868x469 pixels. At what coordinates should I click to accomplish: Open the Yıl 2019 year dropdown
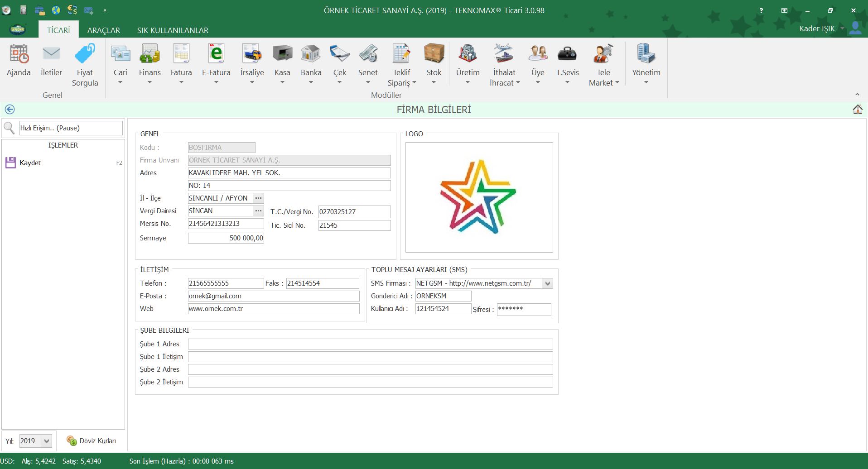[x=46, y=441]
